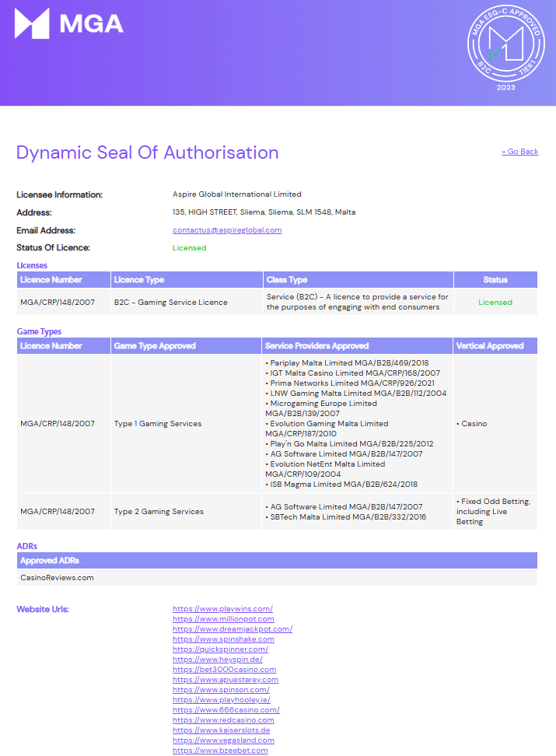The image size is (556, 756).
Task: Click the MGA ESG-C Approved 2023 seal
Action: 506,47
